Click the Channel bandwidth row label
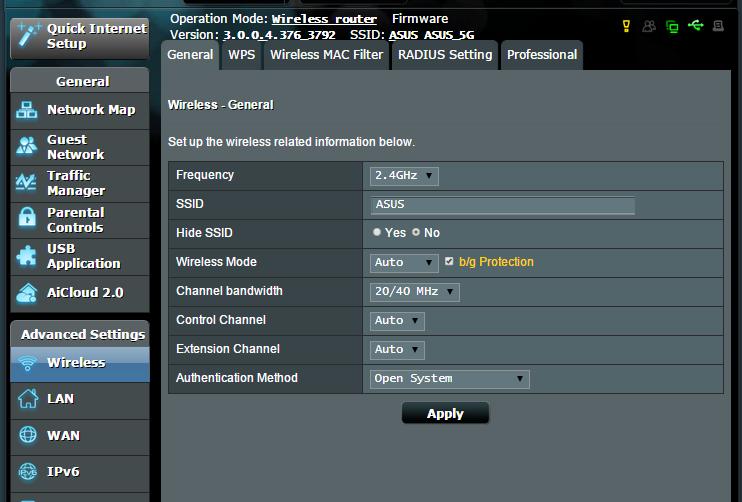This screenshot has height=502, width=742. [x=229, y=291]
